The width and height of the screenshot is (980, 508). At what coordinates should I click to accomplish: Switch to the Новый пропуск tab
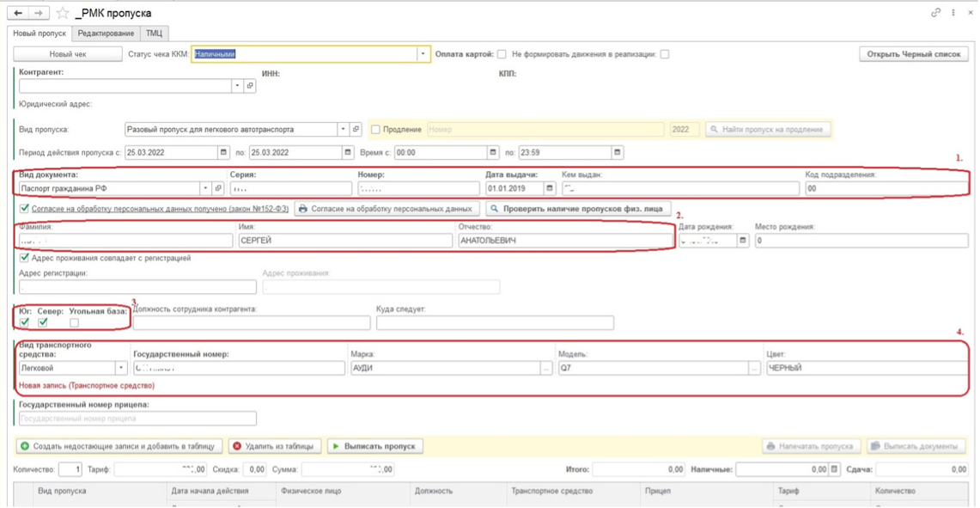[40, 34]
